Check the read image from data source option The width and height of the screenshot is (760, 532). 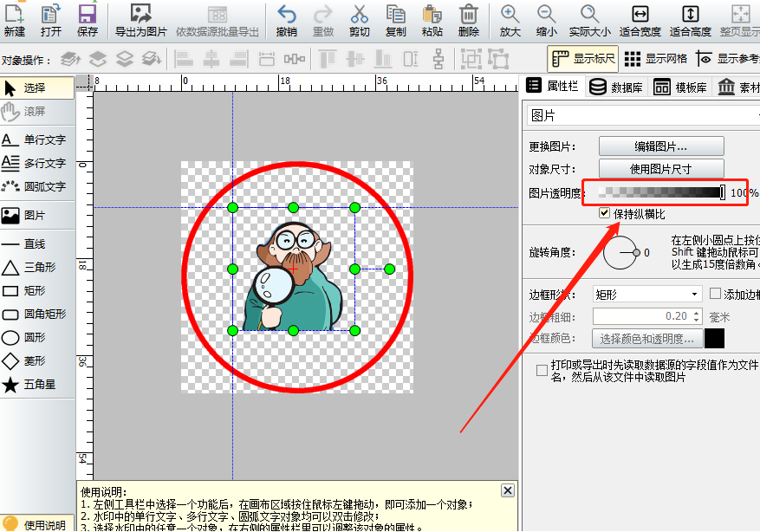542,370
